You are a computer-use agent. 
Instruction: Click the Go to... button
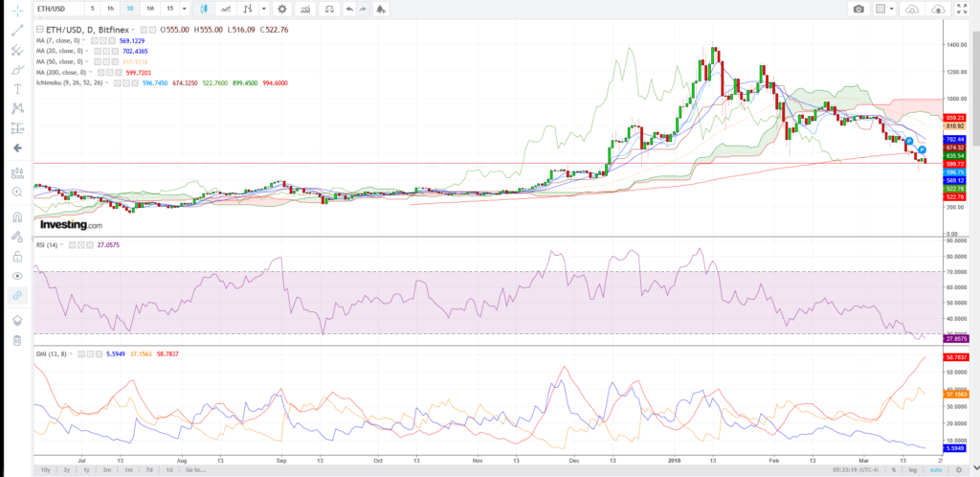coord(197,469)
